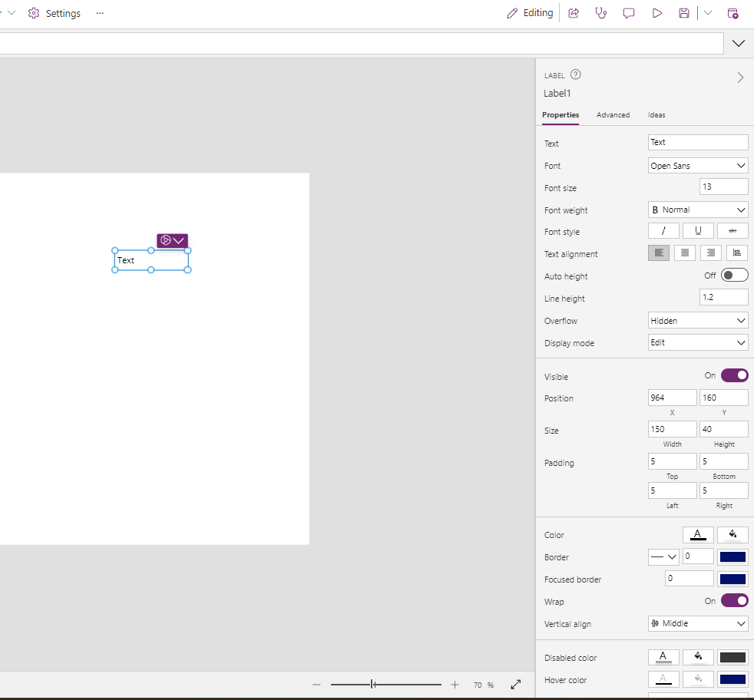Screen dimensions: 754x700
Task: Click the zoom out minus button
Action: (316, 684)
